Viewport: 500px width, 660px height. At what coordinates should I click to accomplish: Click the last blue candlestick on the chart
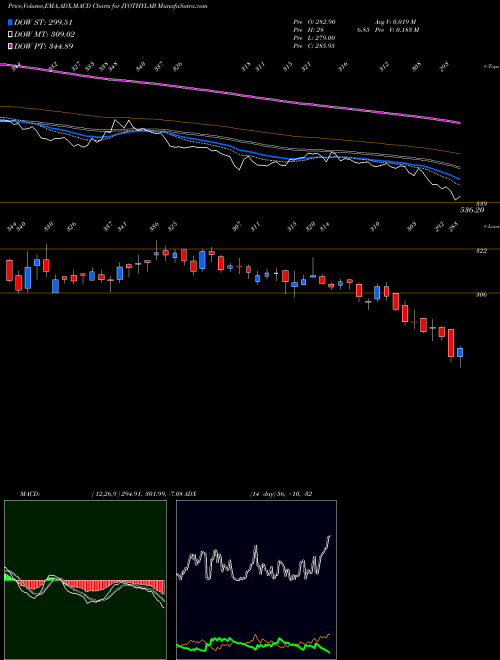pos(460,352)
